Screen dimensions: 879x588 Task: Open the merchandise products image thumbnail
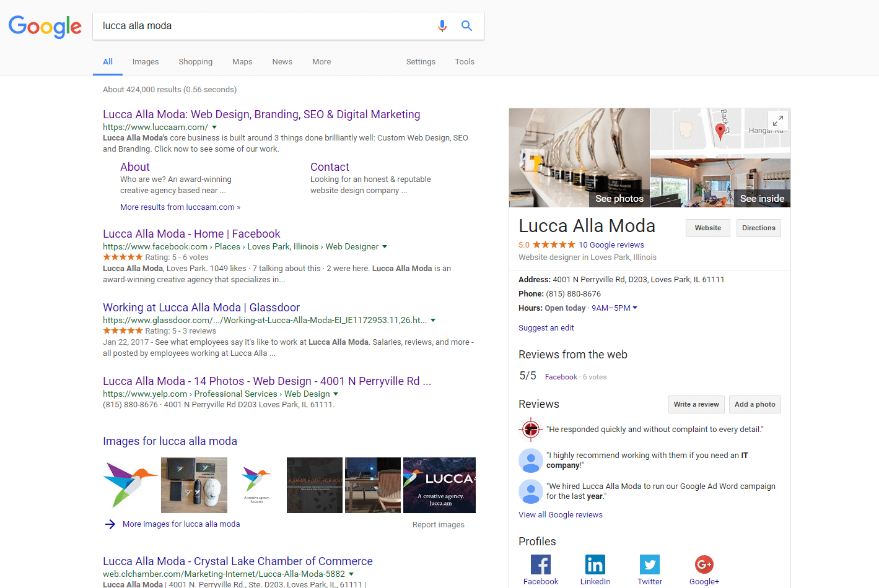coord(194,485)
